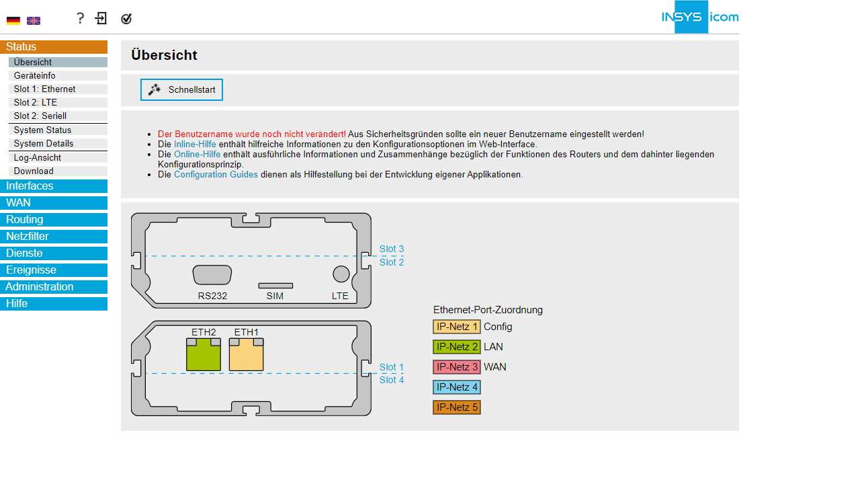The width and height of the screenshot is (868, 484).
Task: Click the activate profile checkmark icon
Action: coord(126,19)
